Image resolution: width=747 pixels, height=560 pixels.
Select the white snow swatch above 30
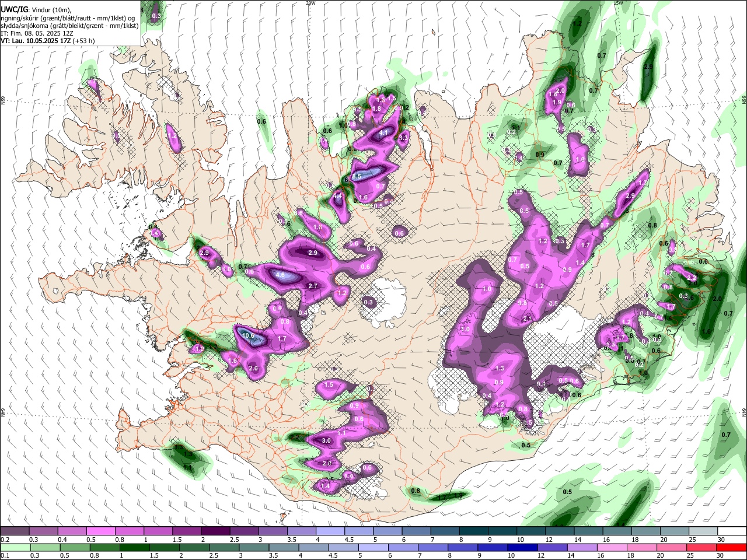click(731, 531)
